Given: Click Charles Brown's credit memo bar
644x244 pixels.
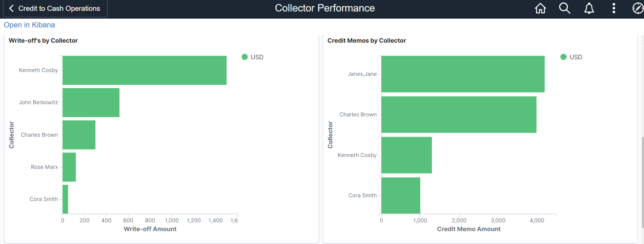Looking at the screenshot, I should point(459,115).
